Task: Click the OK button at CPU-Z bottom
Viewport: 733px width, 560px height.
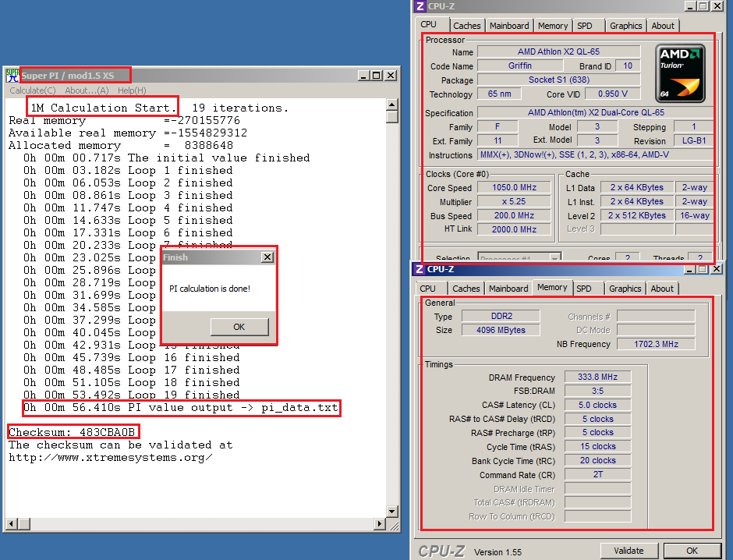Action: (692, 551)
